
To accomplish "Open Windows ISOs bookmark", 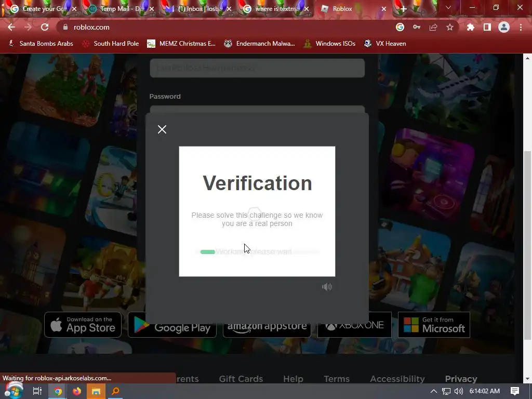I will point(329,44).
